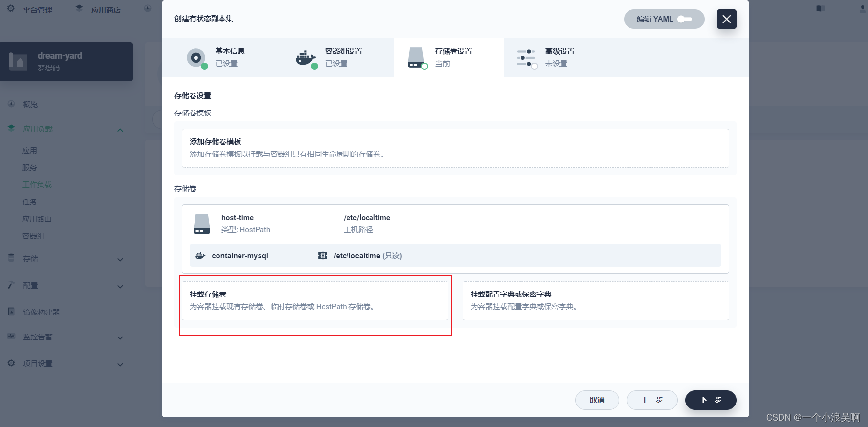Screen dimensions: 868x427
Task: Open 概览 in sidebar
Action: click(30, 104)
